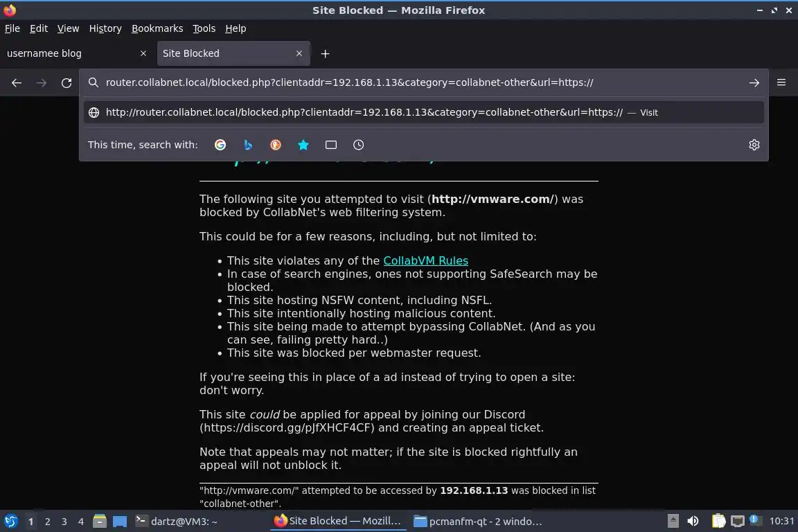Switch to virtual desktop 2
The width and height of the screenshot is (798, 532).
point(47,522)
